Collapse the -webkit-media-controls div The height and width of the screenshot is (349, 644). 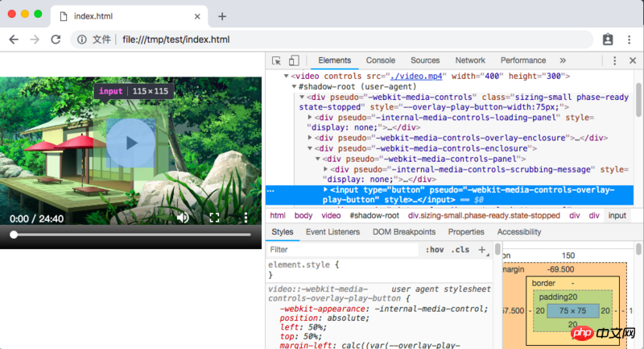click(x=302, y=98)
